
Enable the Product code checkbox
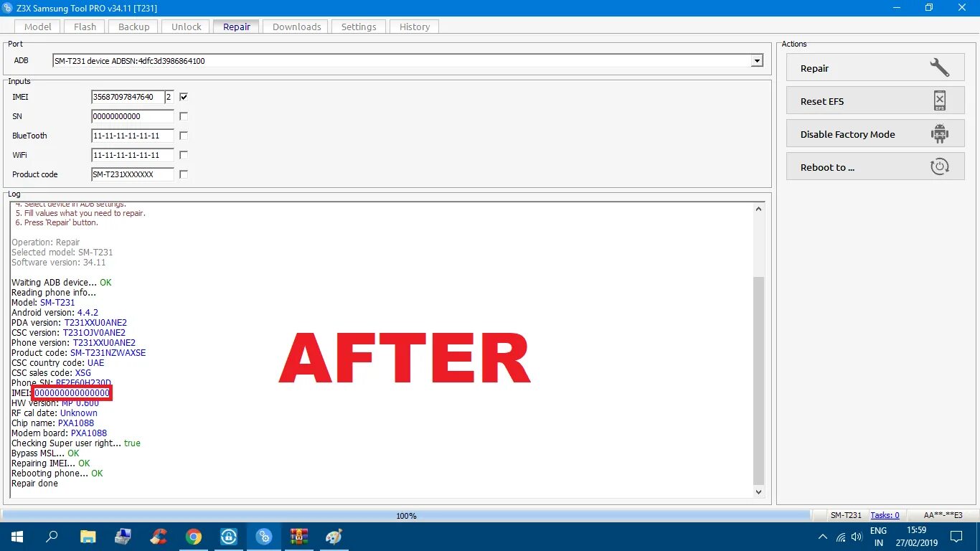coord(184,174)
